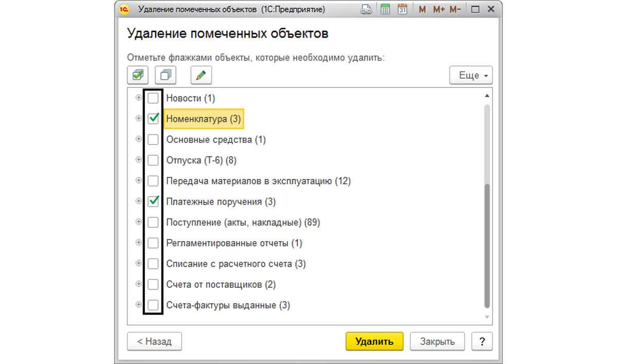The width and height of the screenshot is (617, 364).
Task: Select the Счета от поставщиков (2) row
Action: 221,285
